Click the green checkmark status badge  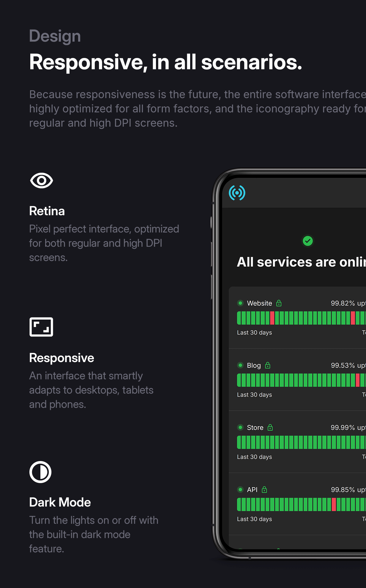coord(308,241)
